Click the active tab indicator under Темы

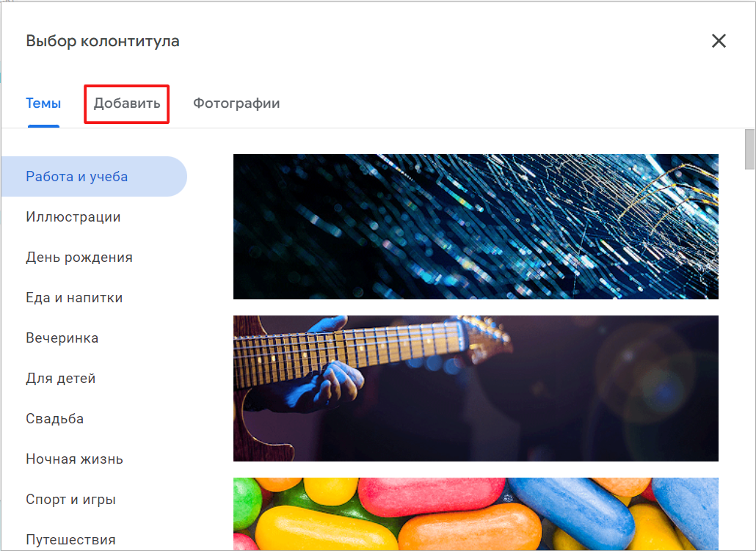(43, 126)
